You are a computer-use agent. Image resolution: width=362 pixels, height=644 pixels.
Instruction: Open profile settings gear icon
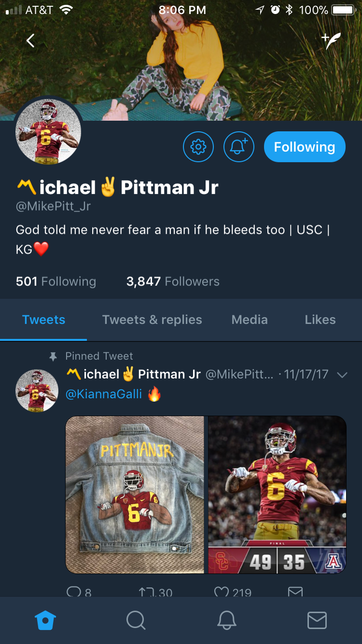pyautogui.click(x=198, y=147)
